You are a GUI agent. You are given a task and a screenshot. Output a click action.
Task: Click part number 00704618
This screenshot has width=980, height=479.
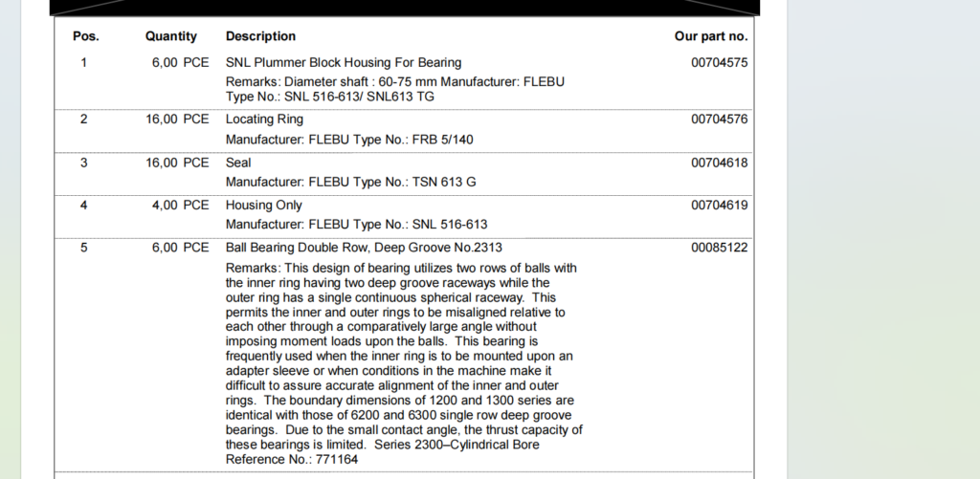719,163
